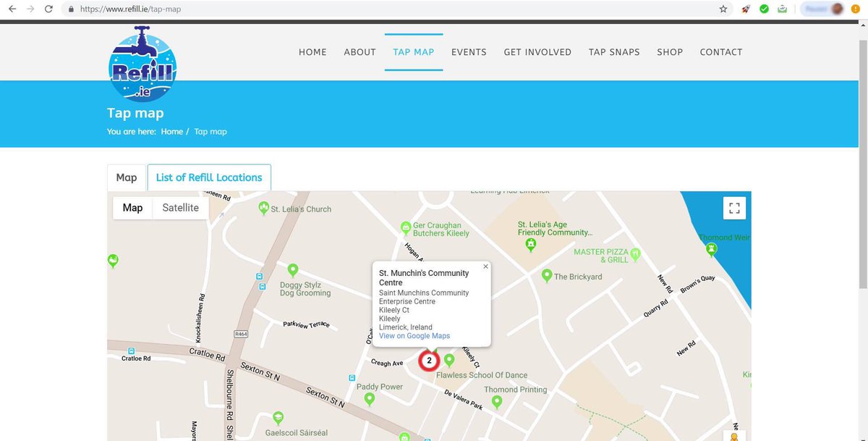Reload the page with the refresh icon
This screenshot has height=441, width=868.
(x=48, y=9)
